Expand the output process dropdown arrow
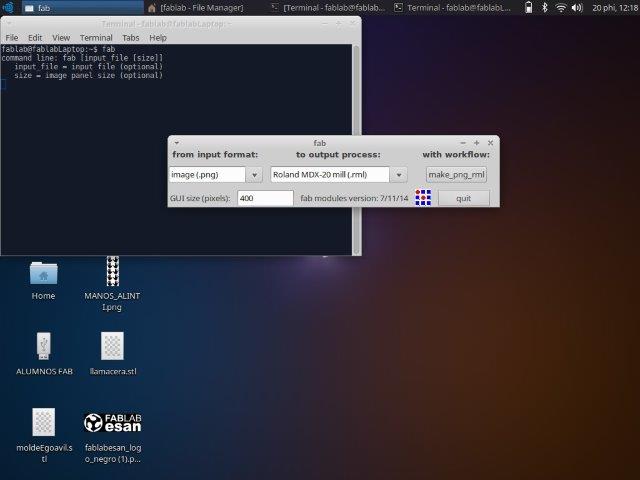 click(399, 175)
